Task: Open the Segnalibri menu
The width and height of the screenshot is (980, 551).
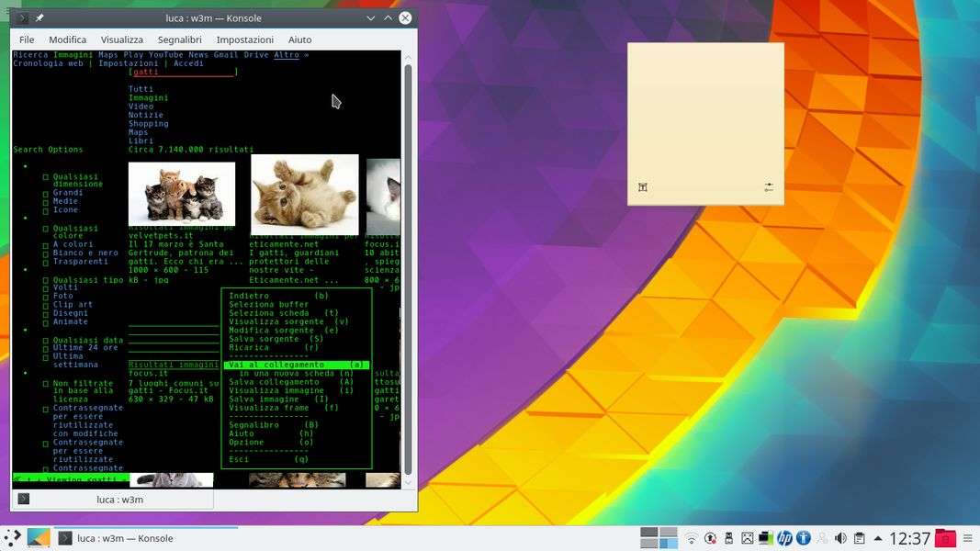Action: click(179, 39)
